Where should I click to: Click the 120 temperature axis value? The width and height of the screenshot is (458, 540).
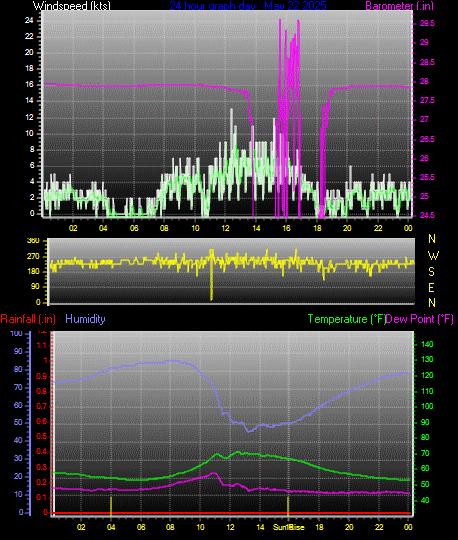coord(427,376)
